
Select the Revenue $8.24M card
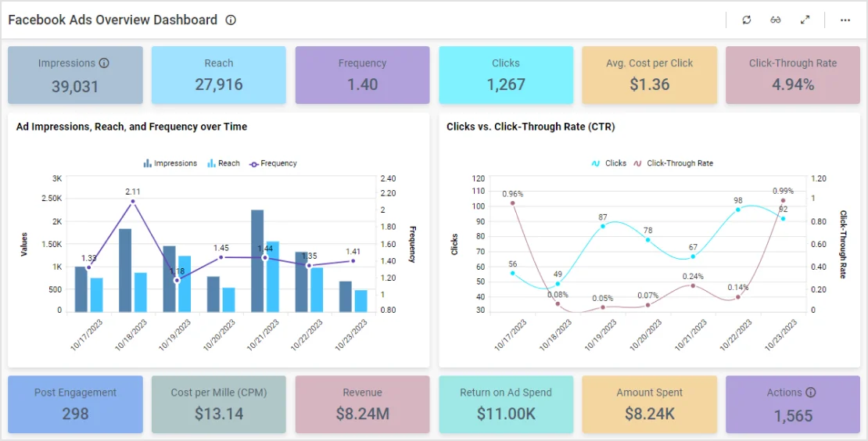pos(362,404)
